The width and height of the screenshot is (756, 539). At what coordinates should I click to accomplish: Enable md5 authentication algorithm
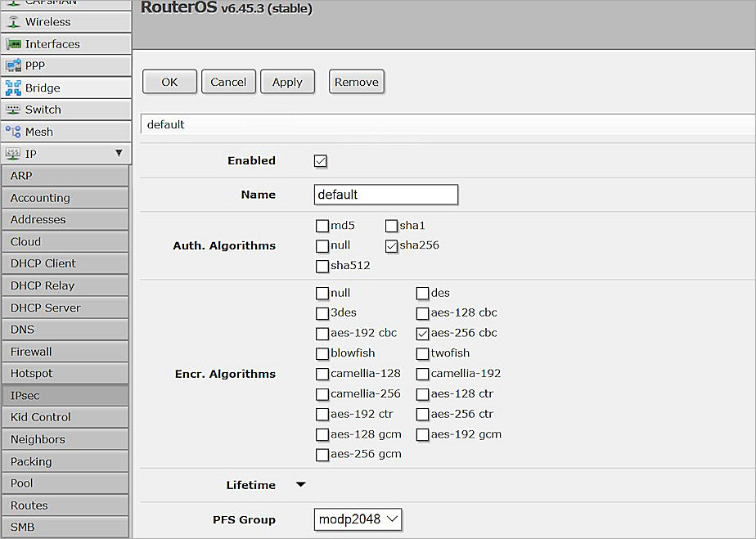pos(322,226)
